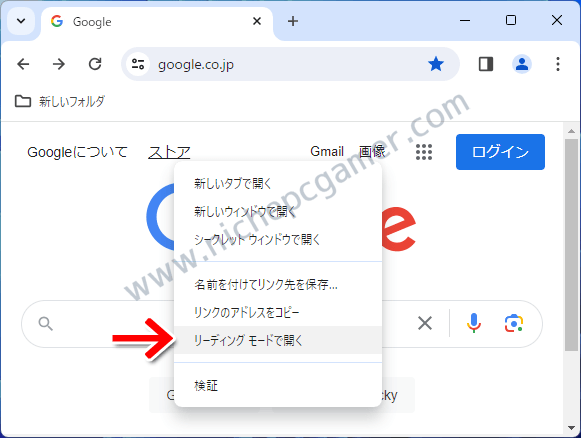
Task: Open the profile avatar icon
Action: point(522,64)
